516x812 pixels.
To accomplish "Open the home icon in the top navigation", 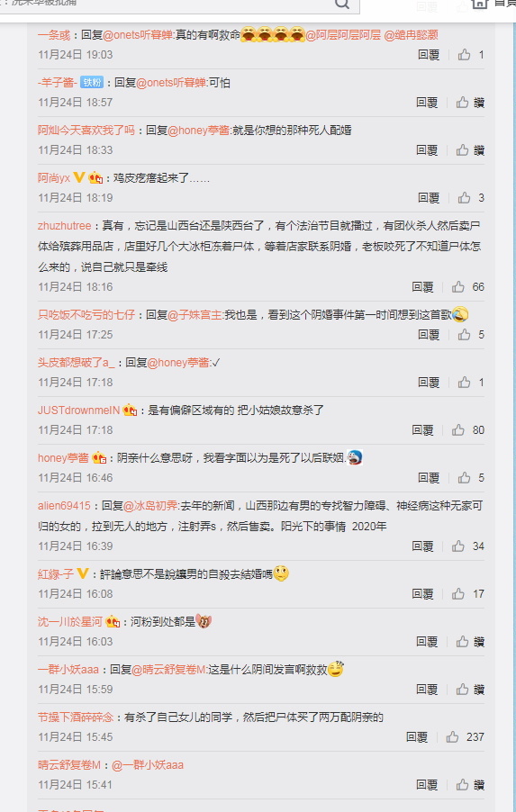I will [479, 3].
